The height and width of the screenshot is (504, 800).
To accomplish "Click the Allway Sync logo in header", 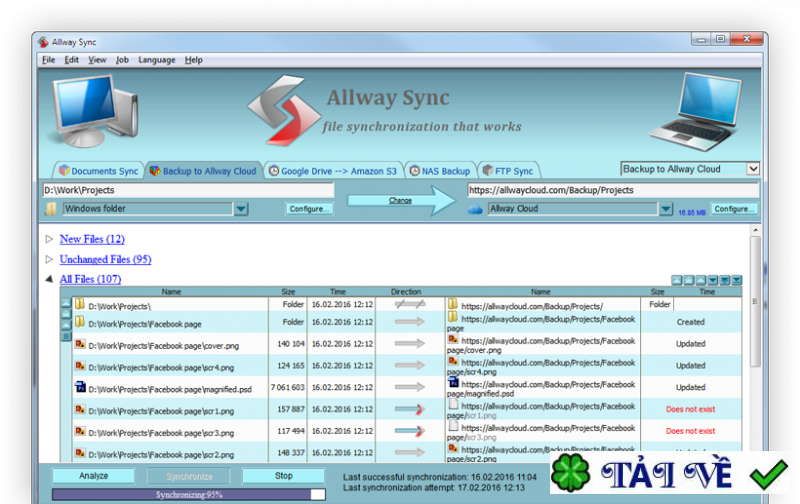I will (283, 108).
